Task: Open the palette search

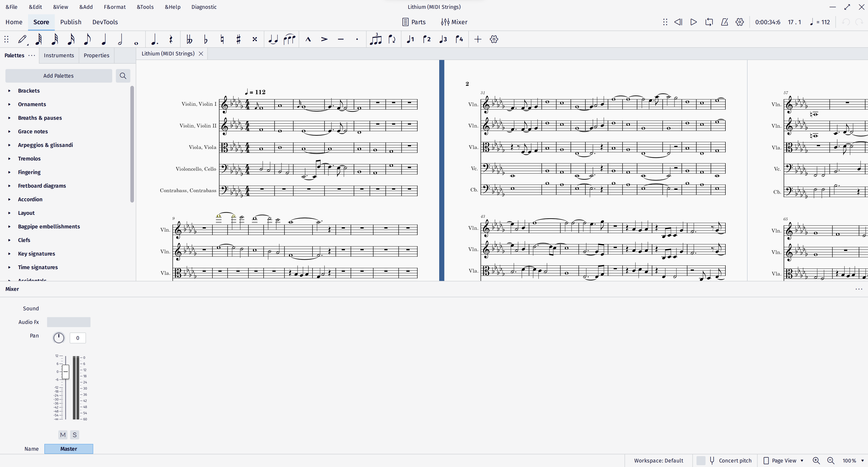Action: pyautogui.click(x=123, y=76)
